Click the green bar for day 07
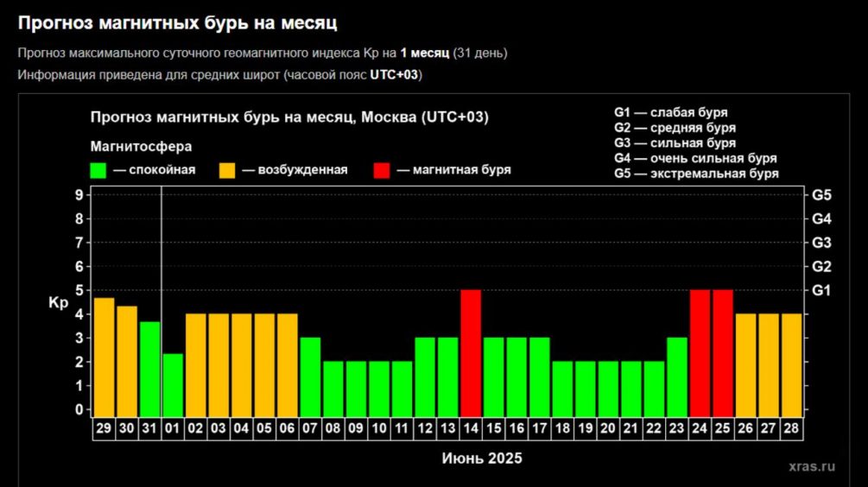The height and width of the screenshot is (487, 868). [x=310, y=376]
